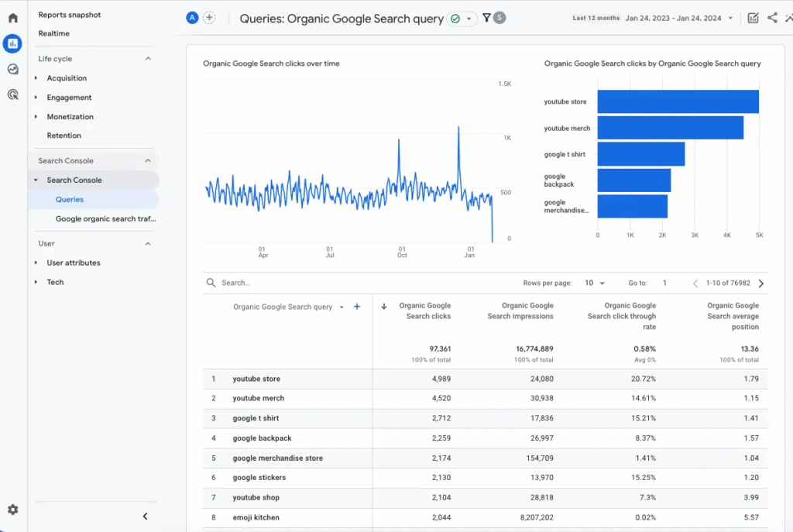Open Rows per page dropdown

coord(596,283)
